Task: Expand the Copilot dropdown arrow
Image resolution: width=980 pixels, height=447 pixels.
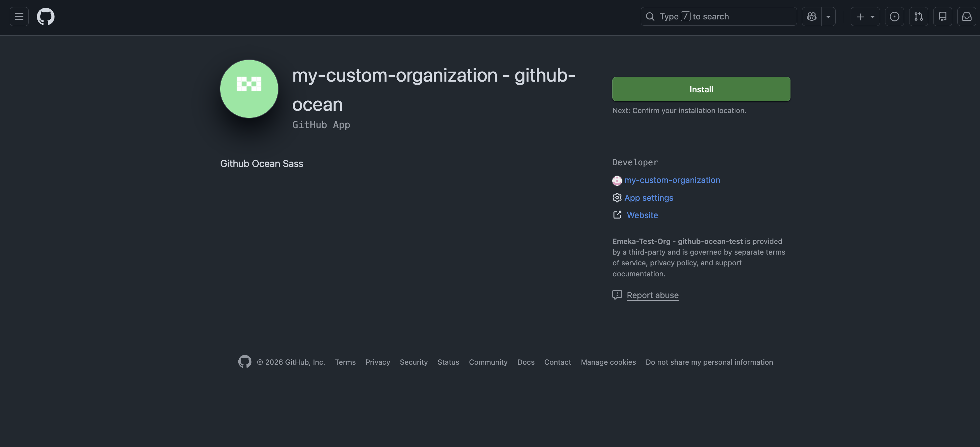Action: click(x=828, y=16)
